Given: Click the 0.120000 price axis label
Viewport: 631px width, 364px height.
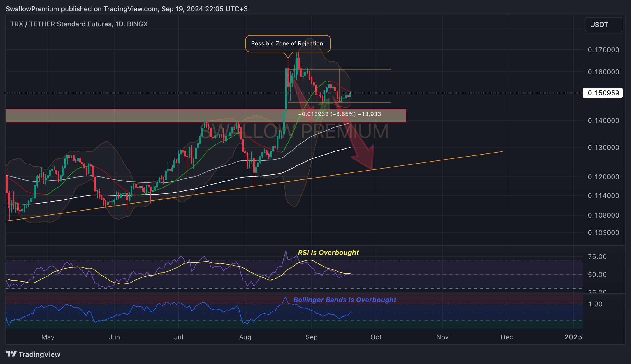Looking at the screenshot, I should pyautogui.click(x=604, y=177).
